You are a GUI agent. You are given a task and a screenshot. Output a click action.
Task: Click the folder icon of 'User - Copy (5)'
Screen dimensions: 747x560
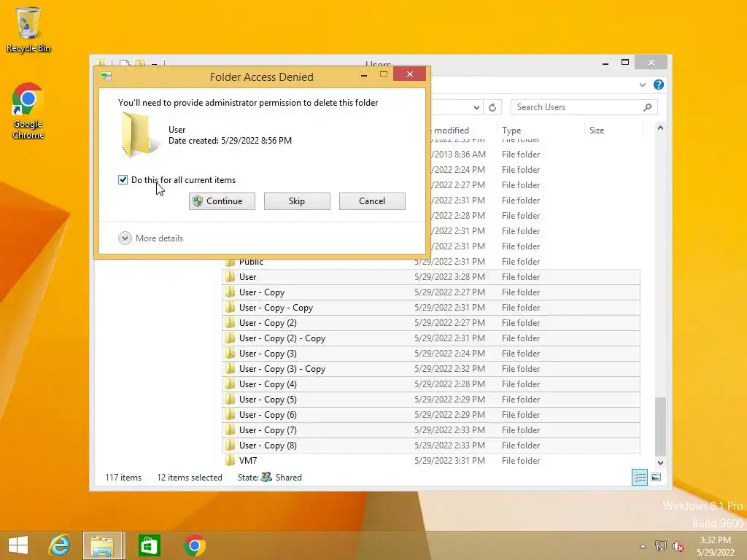point(230,399)
